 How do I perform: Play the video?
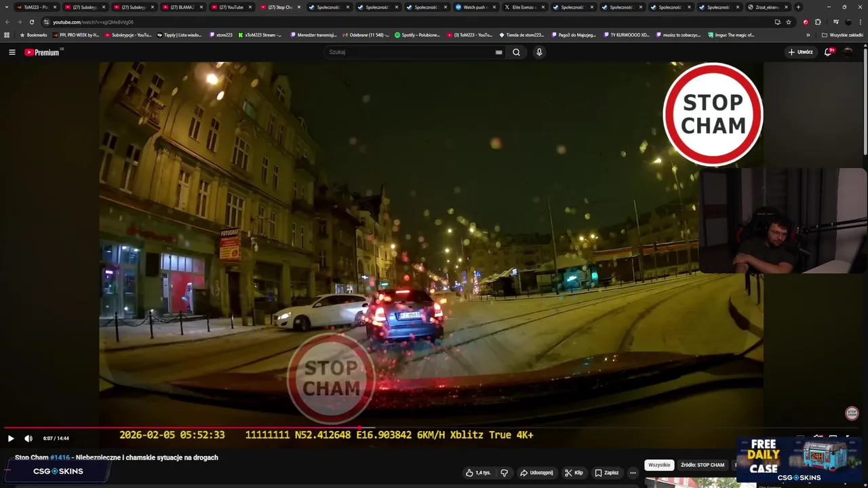pos(11,439)
